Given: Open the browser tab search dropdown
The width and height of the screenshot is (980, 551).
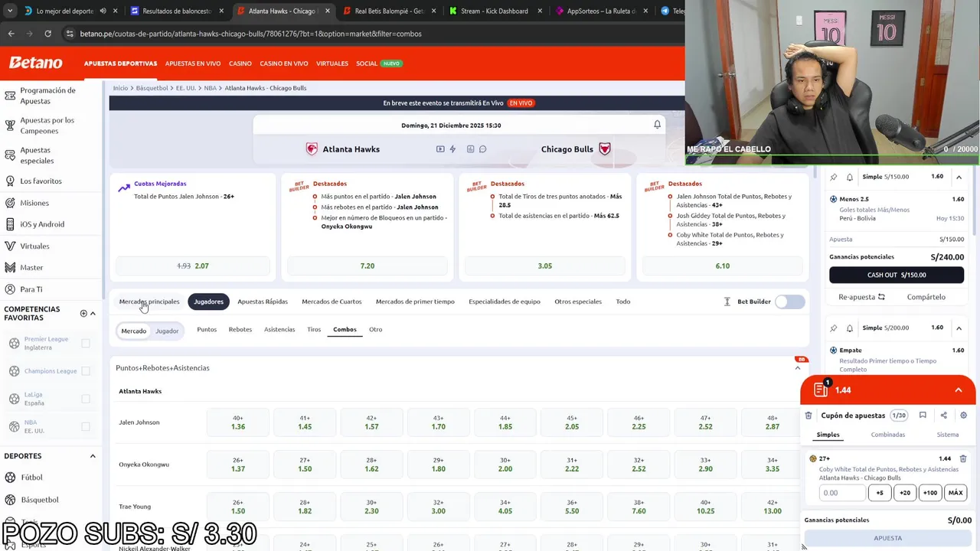Looking at the screenshot, I should pyautogui.click(x=9, y=11).
